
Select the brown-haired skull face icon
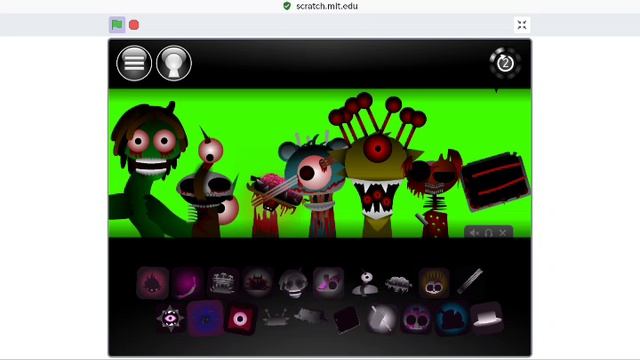coord(434,283)
